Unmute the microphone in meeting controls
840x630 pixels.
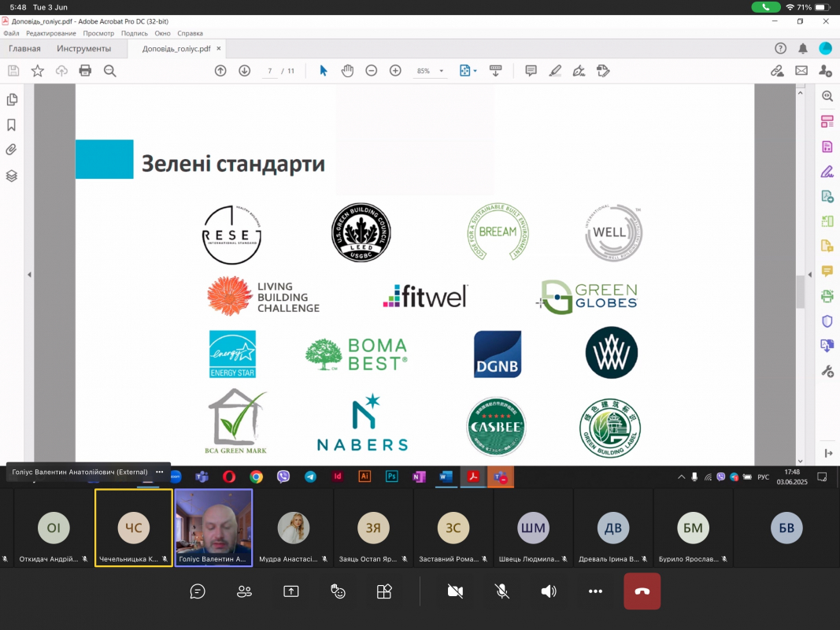[501, 591]
